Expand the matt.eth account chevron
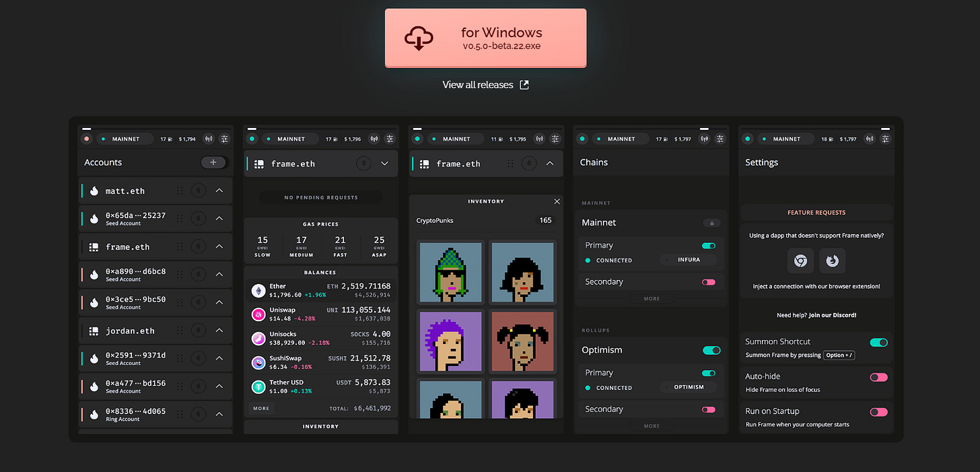The width and height of the screenshot is (980, 472). point(219,191)
